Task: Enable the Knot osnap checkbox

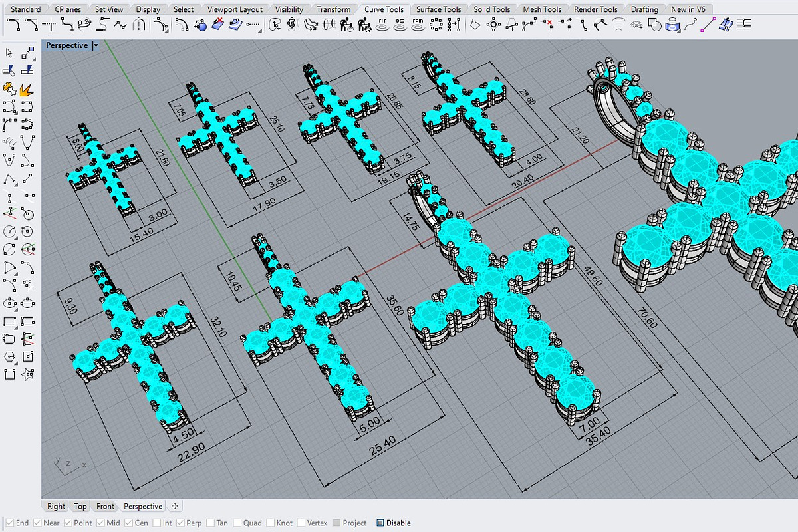Action: click(269, 523)
